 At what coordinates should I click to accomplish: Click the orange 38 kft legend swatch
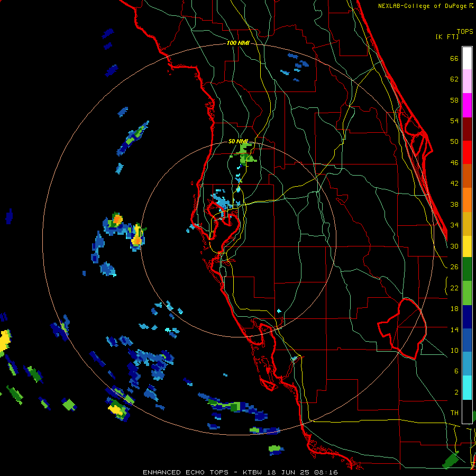pos(467,200)
